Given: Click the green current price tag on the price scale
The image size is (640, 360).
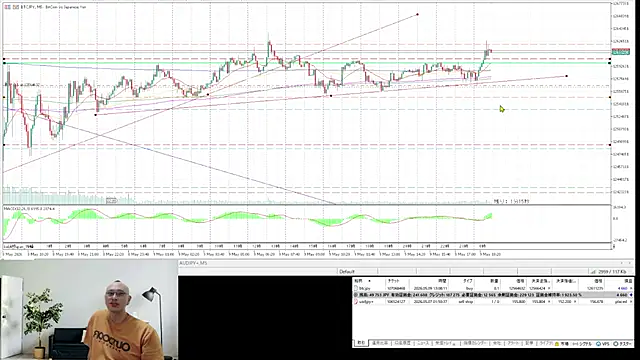Looking at the screenshot, I should click(620, 52).
